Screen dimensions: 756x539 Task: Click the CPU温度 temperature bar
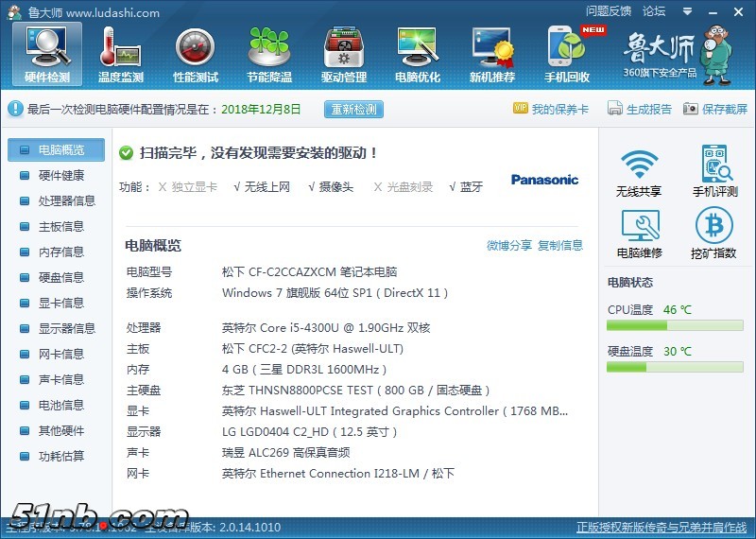pyautogui.click(x=676, y=325)
